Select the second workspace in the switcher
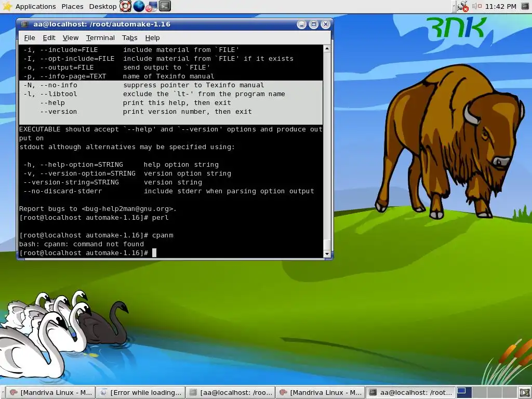532x399 pixels. tap(478, 393)
